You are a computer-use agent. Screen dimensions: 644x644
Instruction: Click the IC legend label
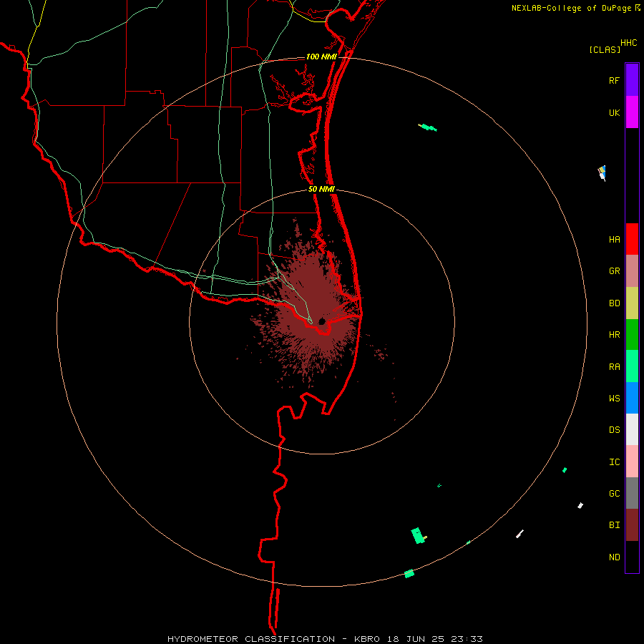click(x=614, y=462)
